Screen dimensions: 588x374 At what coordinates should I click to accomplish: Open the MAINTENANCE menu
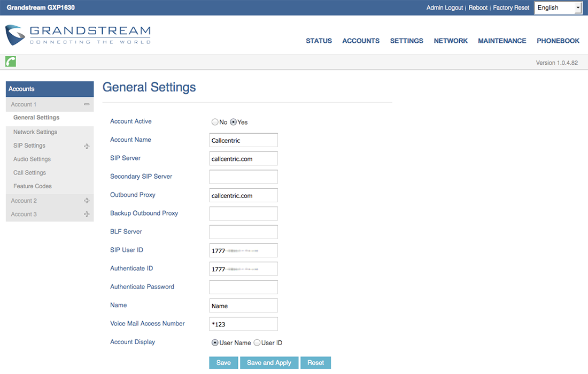[502, 41]
